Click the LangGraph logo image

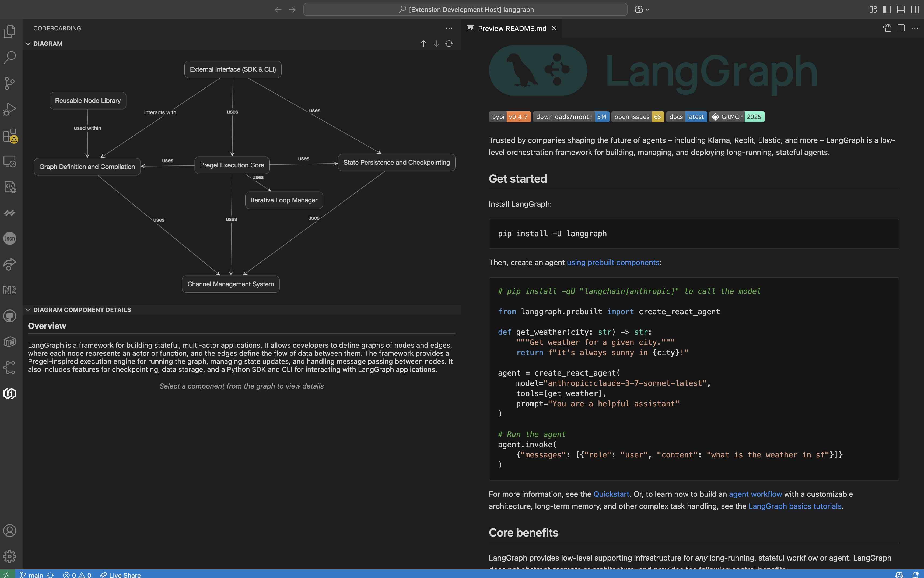click(653, 70)
